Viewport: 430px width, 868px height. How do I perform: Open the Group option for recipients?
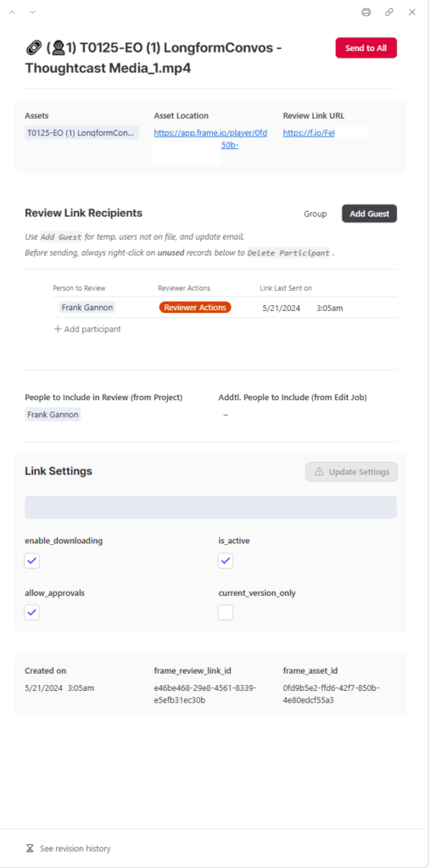tap(316, 214)
